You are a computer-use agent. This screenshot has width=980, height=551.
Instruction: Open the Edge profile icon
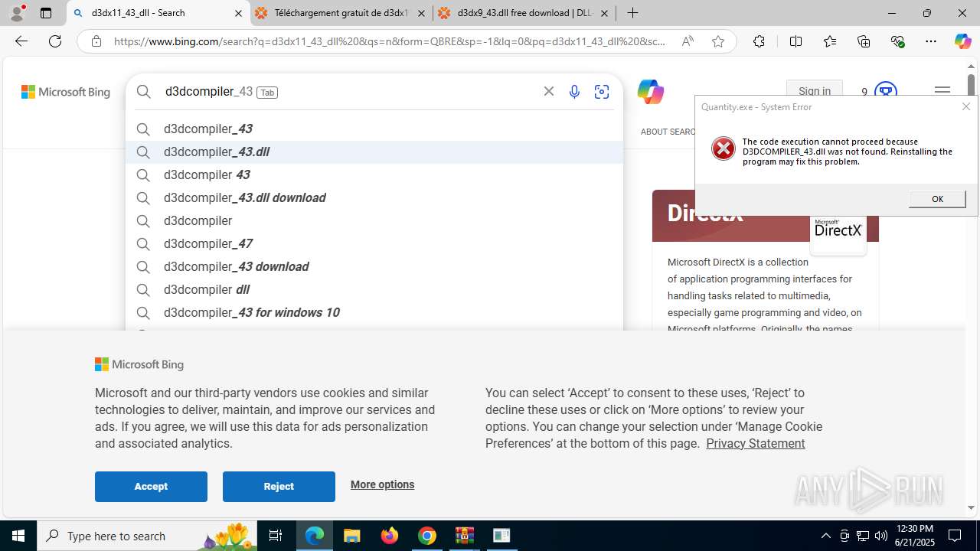point(17,13)
